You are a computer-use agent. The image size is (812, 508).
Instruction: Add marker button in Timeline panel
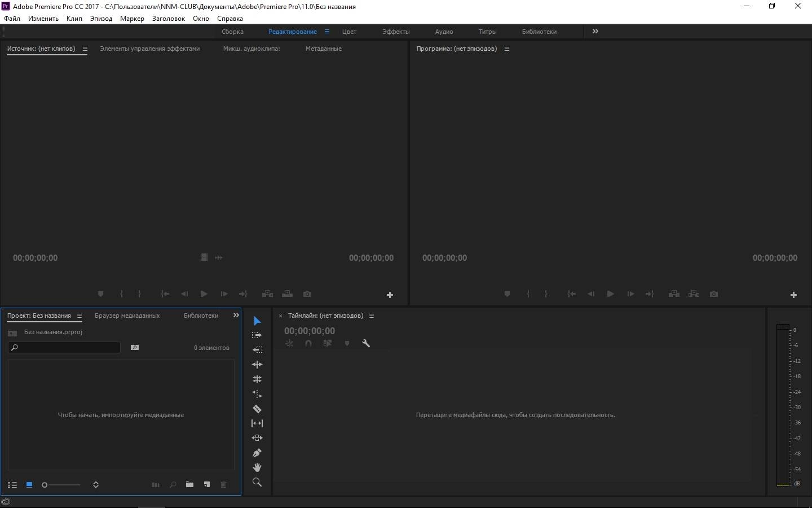click(x=347, y=343)
